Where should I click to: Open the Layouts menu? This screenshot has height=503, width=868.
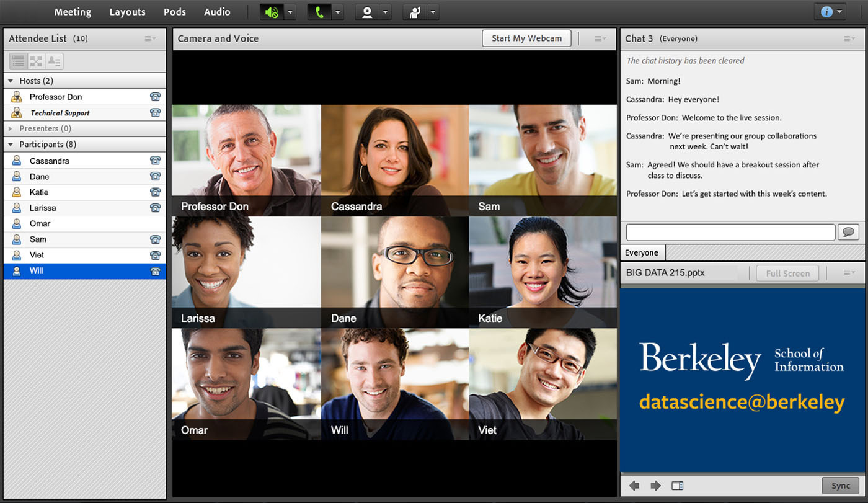(127, 12)
